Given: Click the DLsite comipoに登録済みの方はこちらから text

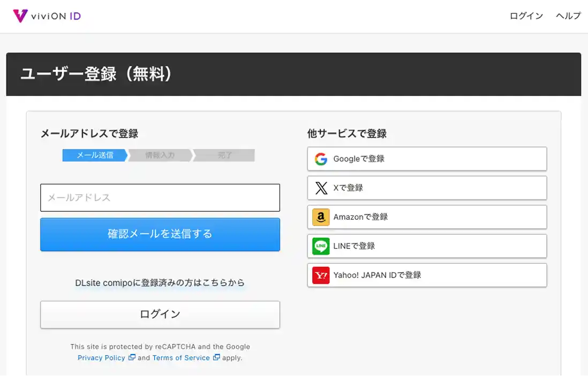Looking at the screenshot, I should 160,283.
